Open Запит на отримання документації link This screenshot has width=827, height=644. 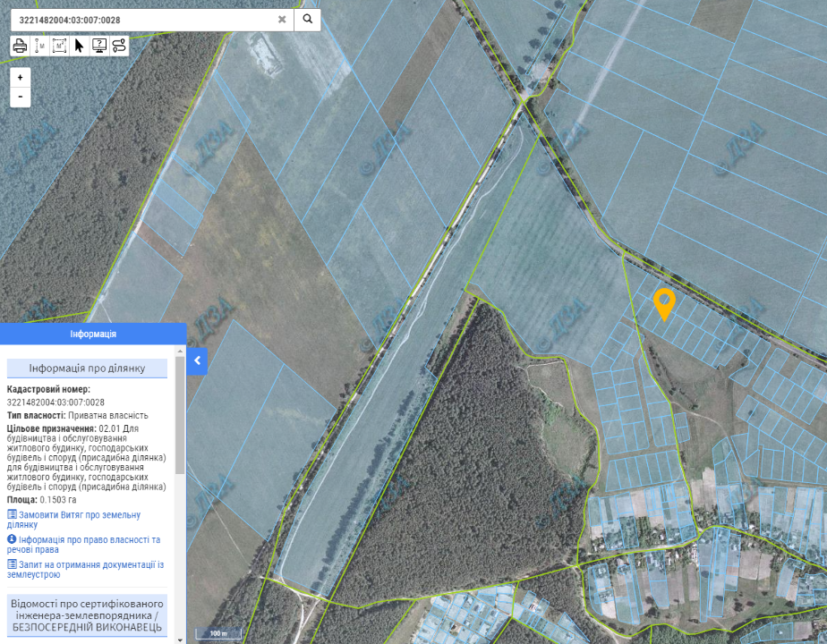(85, 569)
